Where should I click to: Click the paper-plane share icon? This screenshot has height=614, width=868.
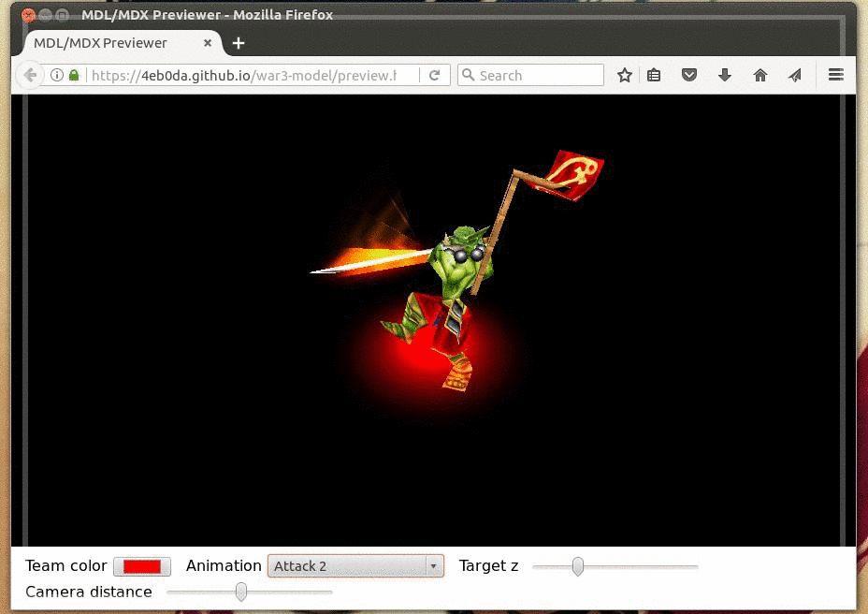795,75
